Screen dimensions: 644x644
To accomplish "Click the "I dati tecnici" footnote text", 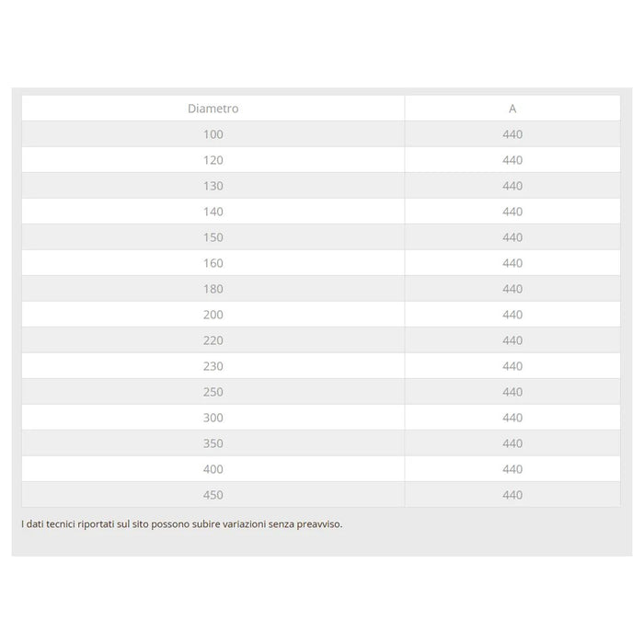I will pyautogui.click(x=181, y=524).
